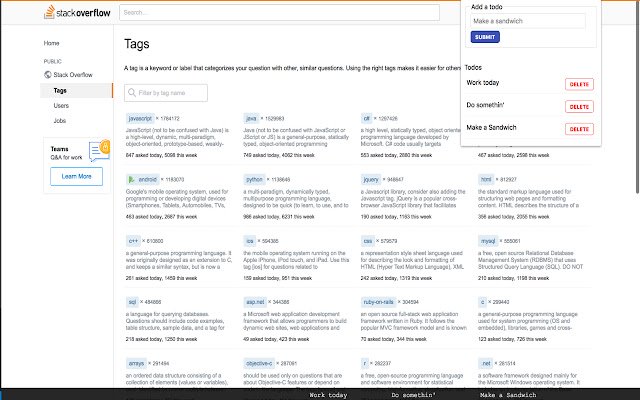Image resolution: width=640 pixels, height=400 pixels.
Task: Click Make a Sandwich in the bottom bar
Action: (508, 395)
